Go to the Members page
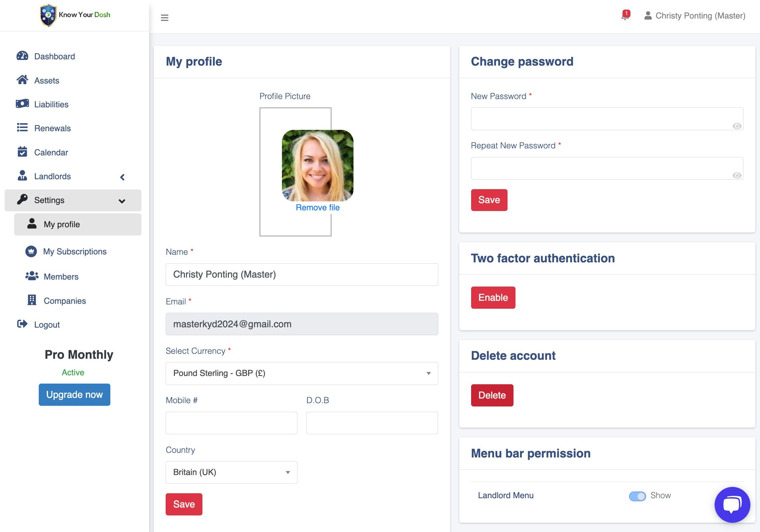Image resolution: width=760 pixels, height=532 pixels. pos(61,277)
